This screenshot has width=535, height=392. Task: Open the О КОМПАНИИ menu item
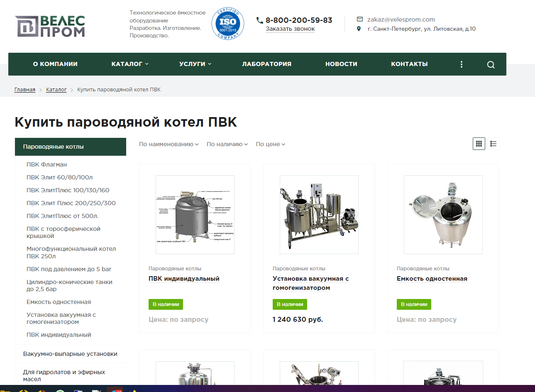[x=54, y=64]
